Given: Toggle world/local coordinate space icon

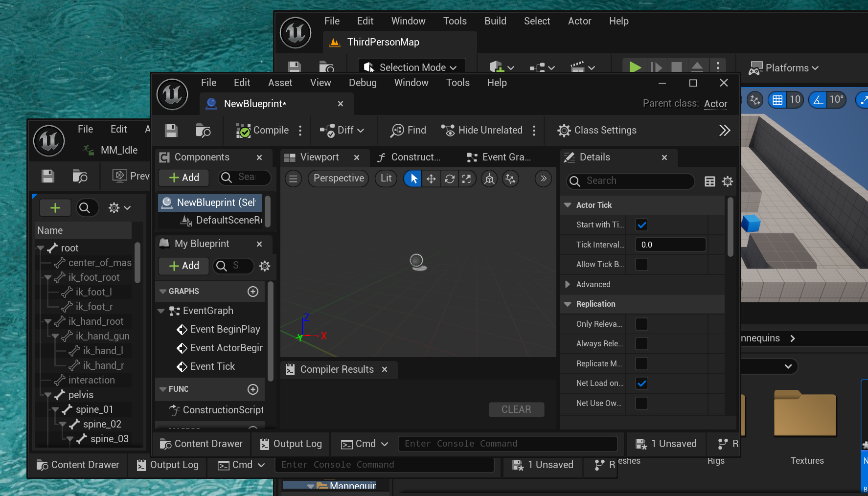Looking at the screenshot, I should coord(489,179).
